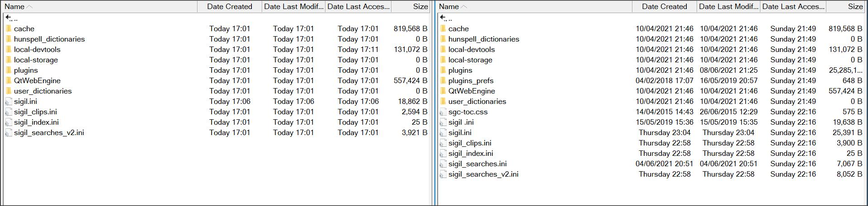Viewport: 868px width, 206px height.
Task: Click size '18,862 B' in left pane
Action: (413, 101)
